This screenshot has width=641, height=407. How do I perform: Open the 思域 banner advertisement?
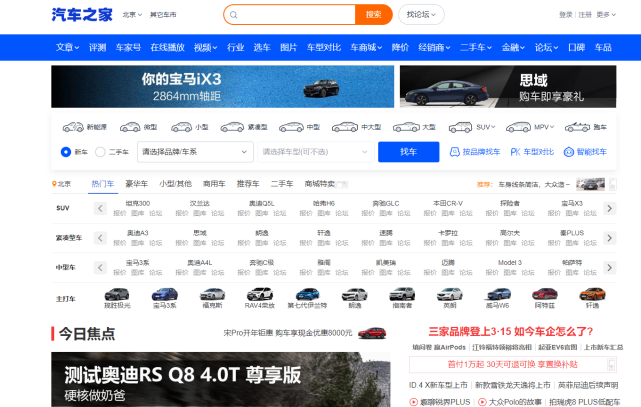(508, 87)
